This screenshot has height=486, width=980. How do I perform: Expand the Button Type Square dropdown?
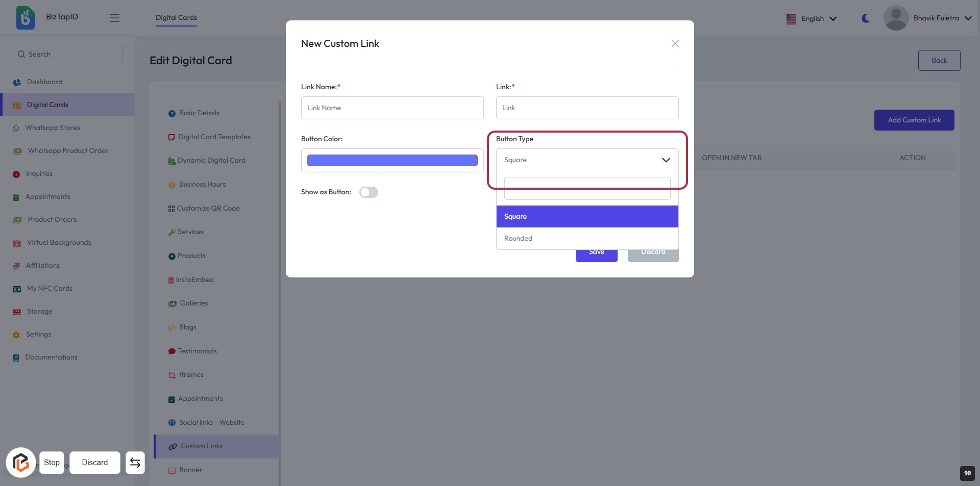pyautogui.click(x=587, y=160)
